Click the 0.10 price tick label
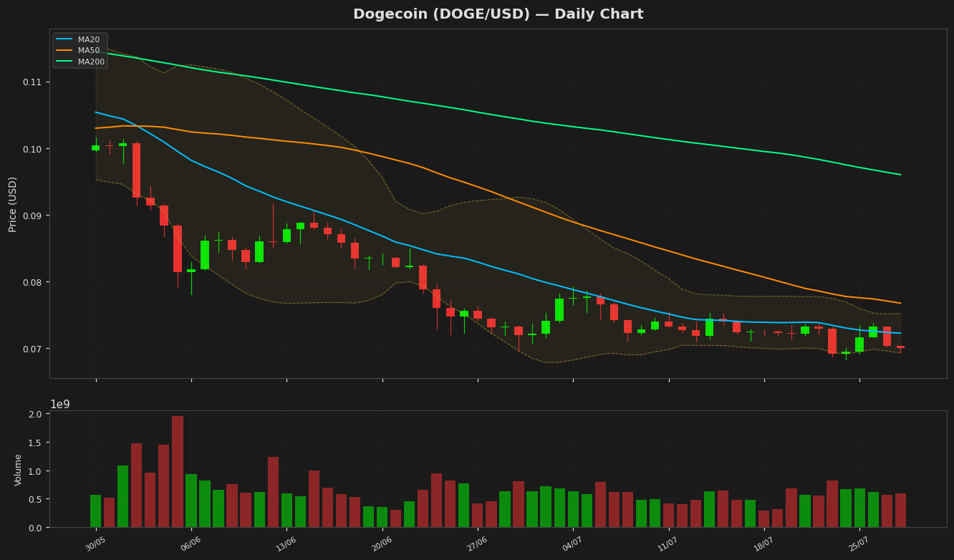Screen dimensions: 954x560 click(32, 149)
